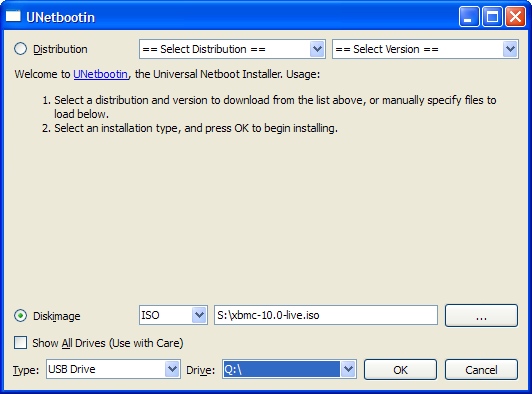Click the UNetbootin hyperlink
532x394 pixels.
tap(101, 74)
